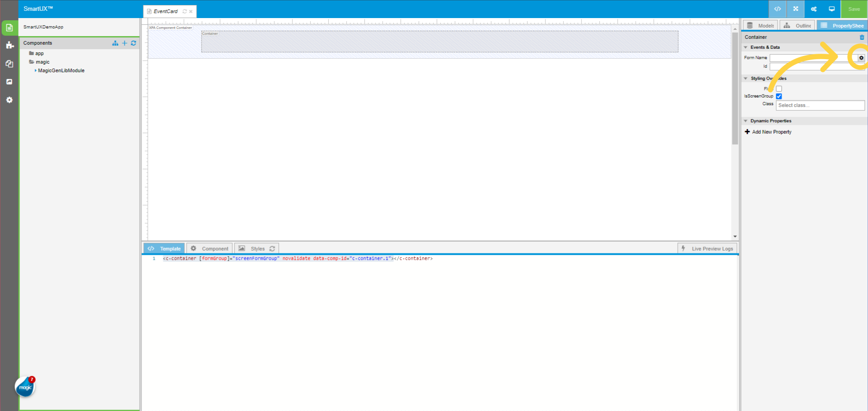Open the puzzle-piece modules sidebar icon
This screenshot has width=868, height=411.
[x=9, y=45]
